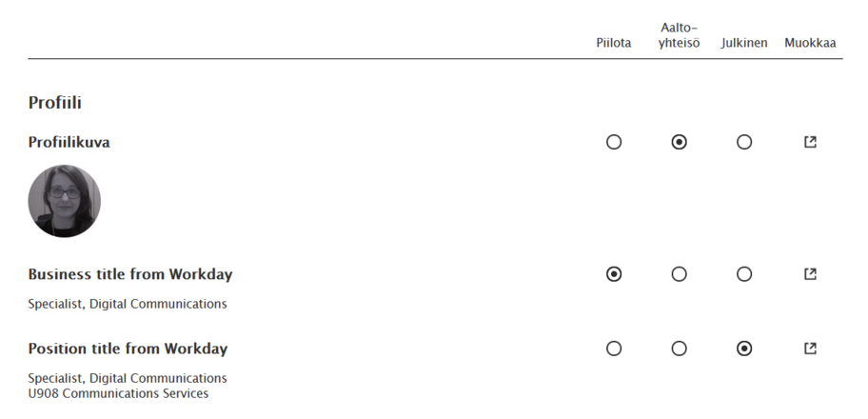Click the Julkinen column header
868x419 pixels.
744,43
